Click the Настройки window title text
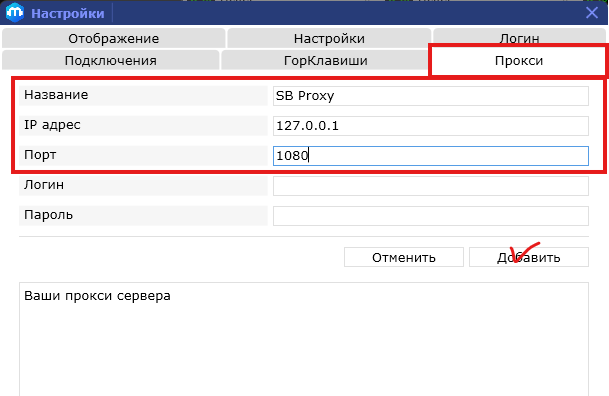 (x=68, y=14)
